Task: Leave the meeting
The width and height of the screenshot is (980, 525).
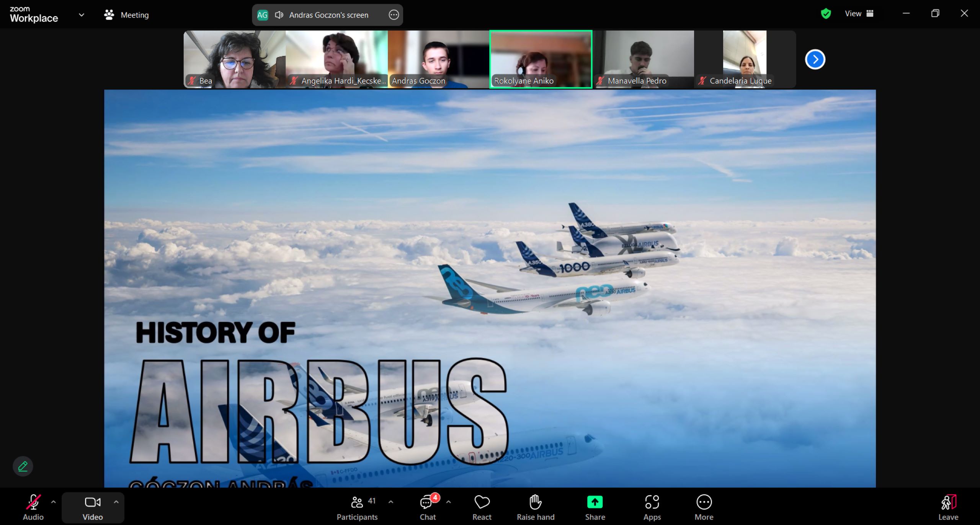Action: (948, 507)
